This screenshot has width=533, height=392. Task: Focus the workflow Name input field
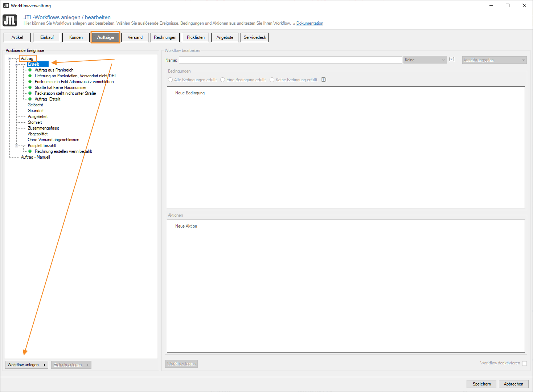[x=291, y=60]
